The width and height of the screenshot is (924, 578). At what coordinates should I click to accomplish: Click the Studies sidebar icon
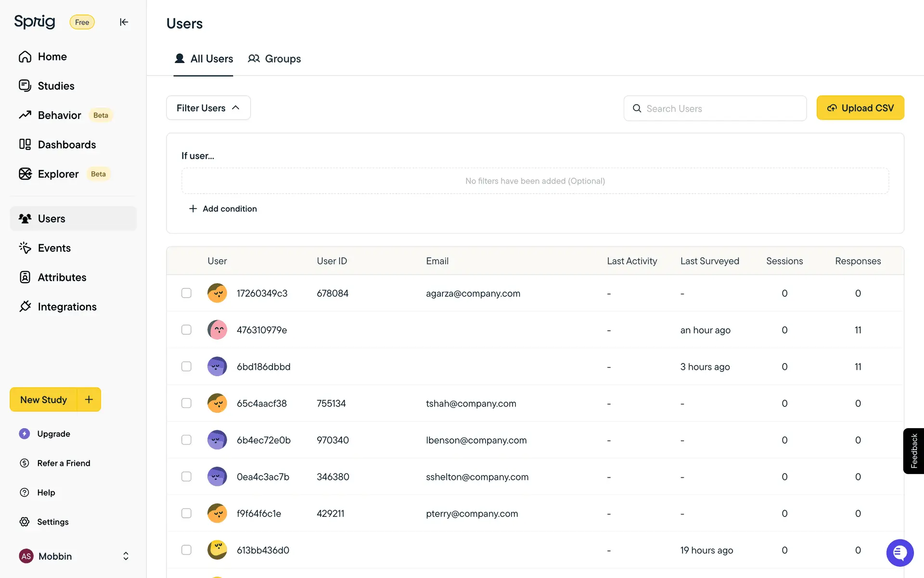coord(25,86)
